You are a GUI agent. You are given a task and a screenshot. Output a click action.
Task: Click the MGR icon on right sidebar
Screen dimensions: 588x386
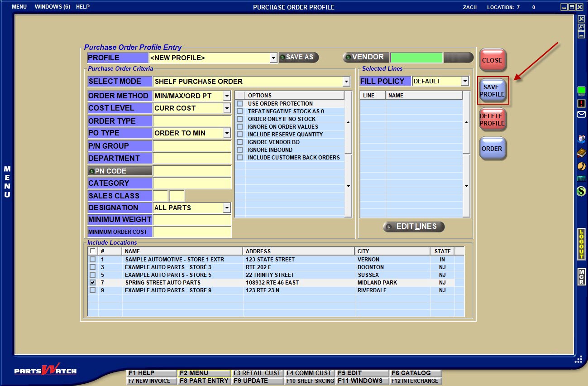[582, 276]
